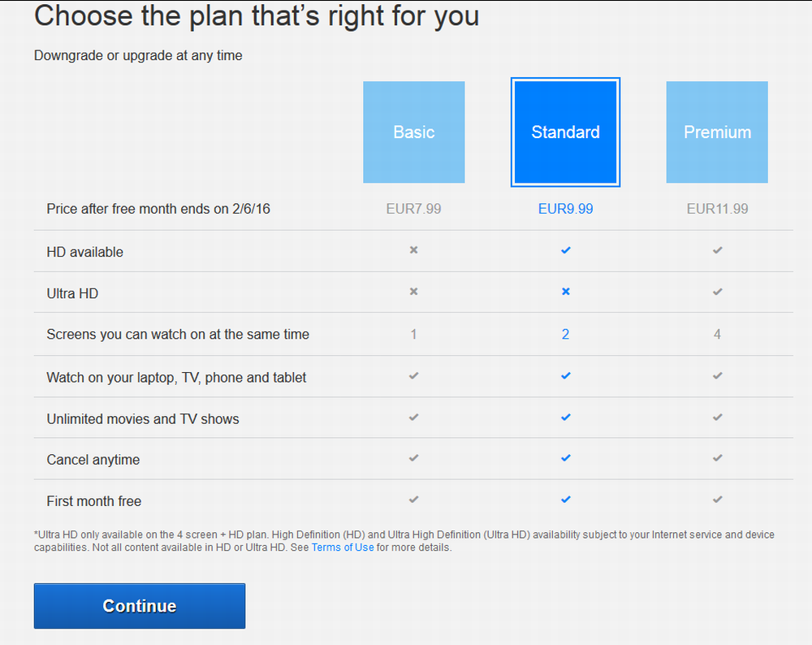Click the Continue button

point(140,606)
